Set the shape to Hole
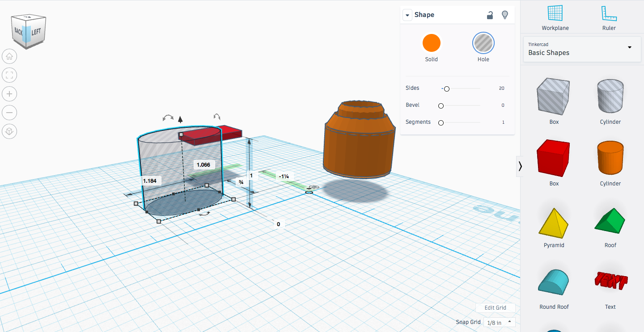The width and height of the screenshot is (644, 332). point(483,43)
